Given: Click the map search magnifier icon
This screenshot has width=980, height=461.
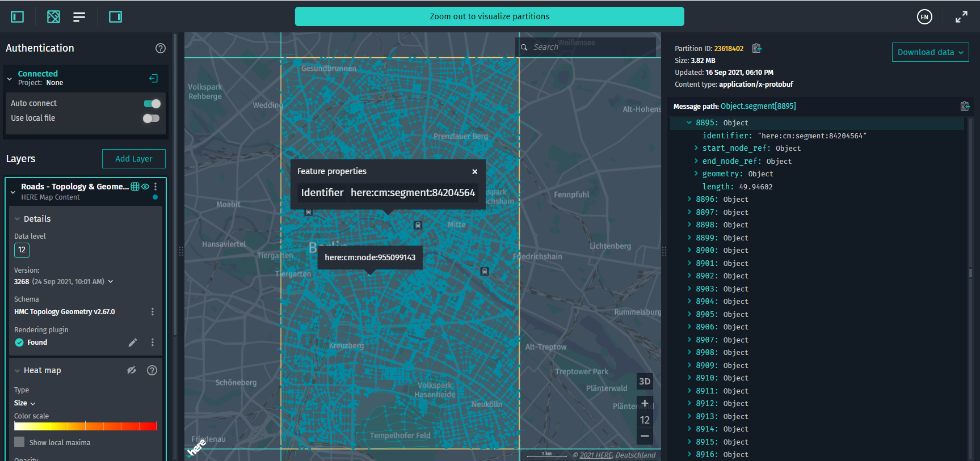Looking at the screenshot, I should pos(524,48).
